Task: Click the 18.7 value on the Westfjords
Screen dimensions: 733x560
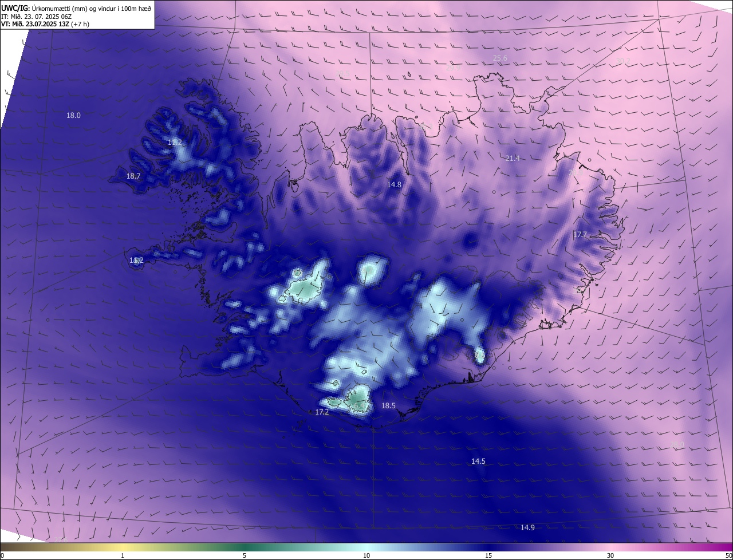Action: coord(133,176)
